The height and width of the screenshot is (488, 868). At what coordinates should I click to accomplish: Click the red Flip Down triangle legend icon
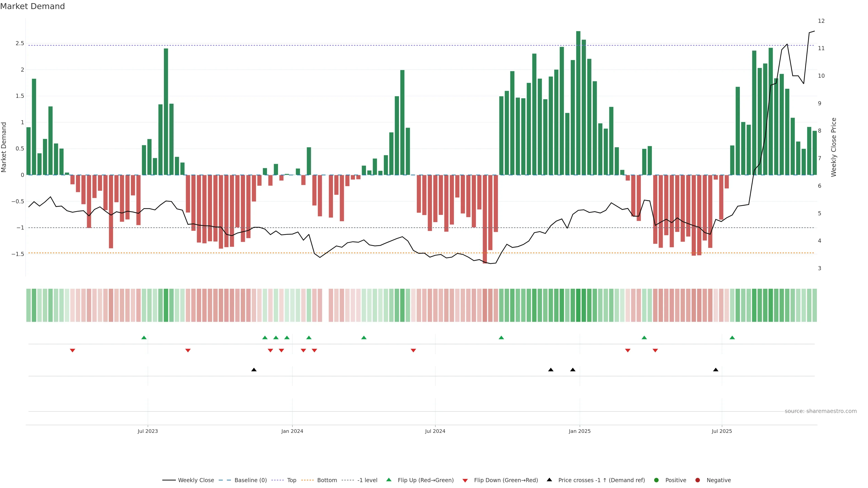465,480
